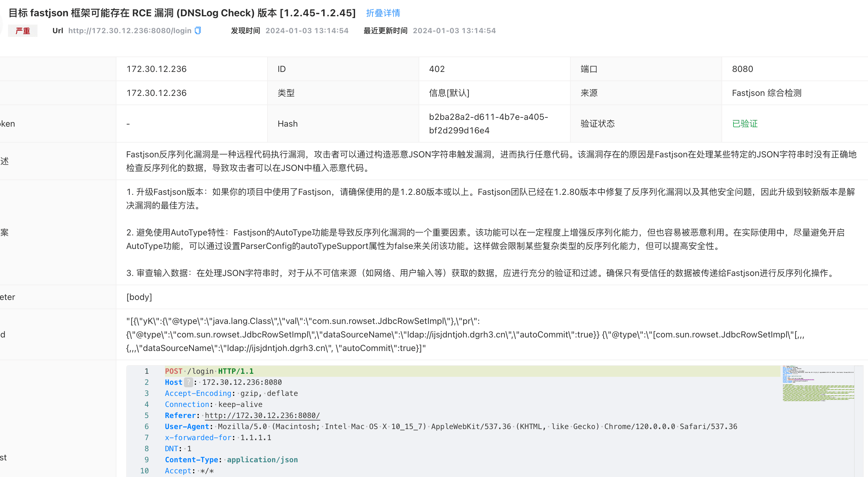Click the Accept-Encoding gzip, deflate line
Screen dimensions: 868x477
[231, 393]
